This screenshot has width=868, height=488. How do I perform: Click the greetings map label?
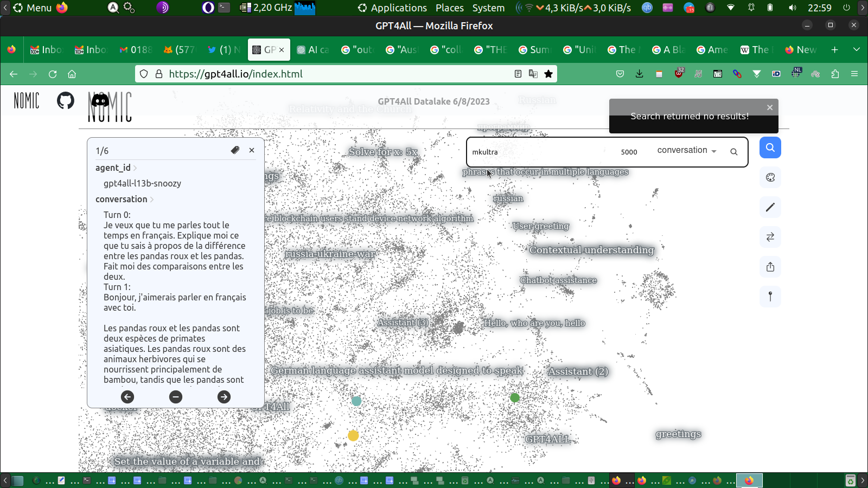click(678, 434)
